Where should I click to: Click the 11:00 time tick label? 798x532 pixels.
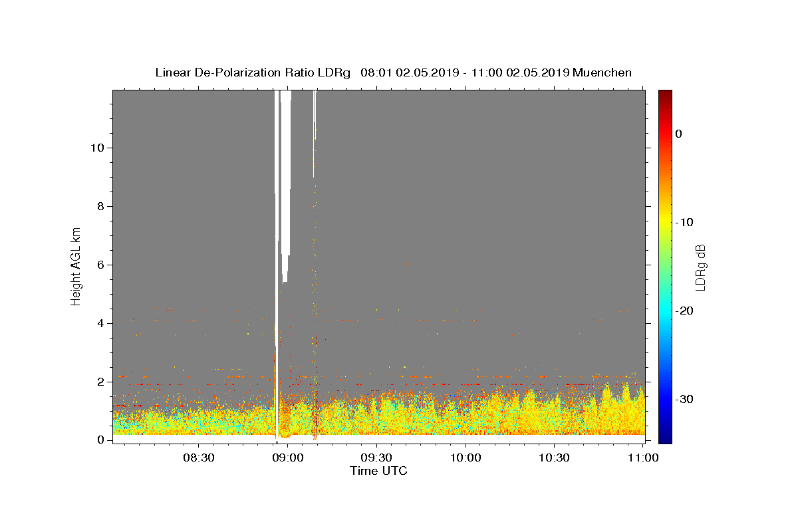(x=643, y=458)
